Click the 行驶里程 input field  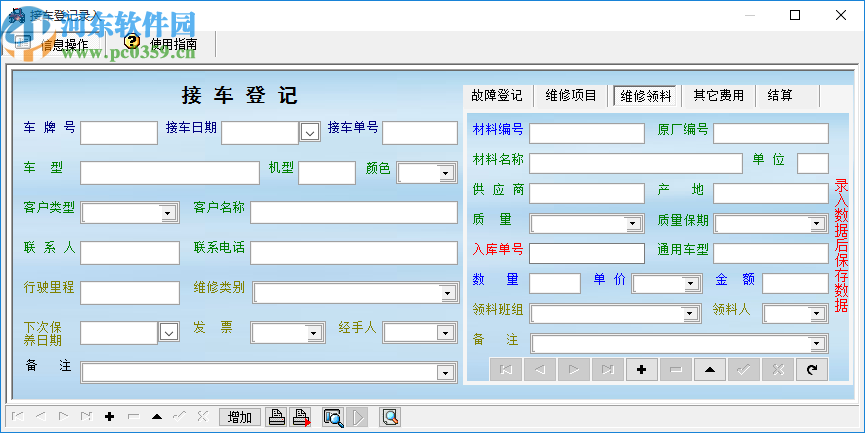[130, 293]
